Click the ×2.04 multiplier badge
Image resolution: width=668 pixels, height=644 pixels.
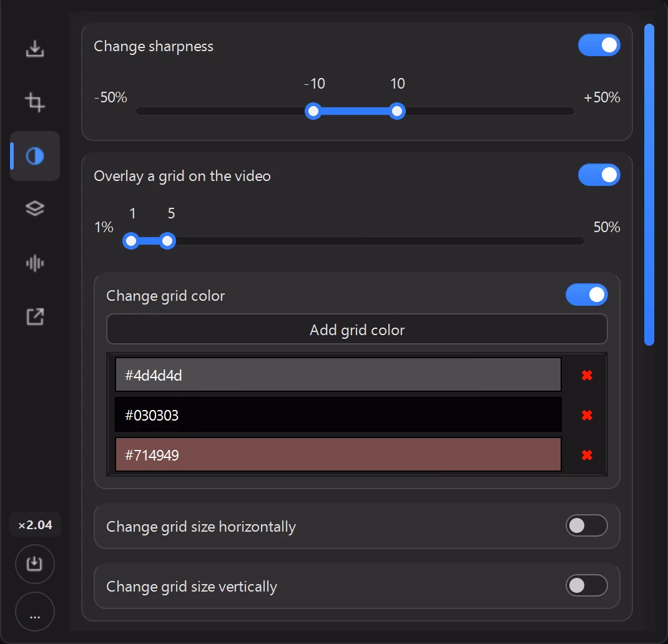coord(35,525)
